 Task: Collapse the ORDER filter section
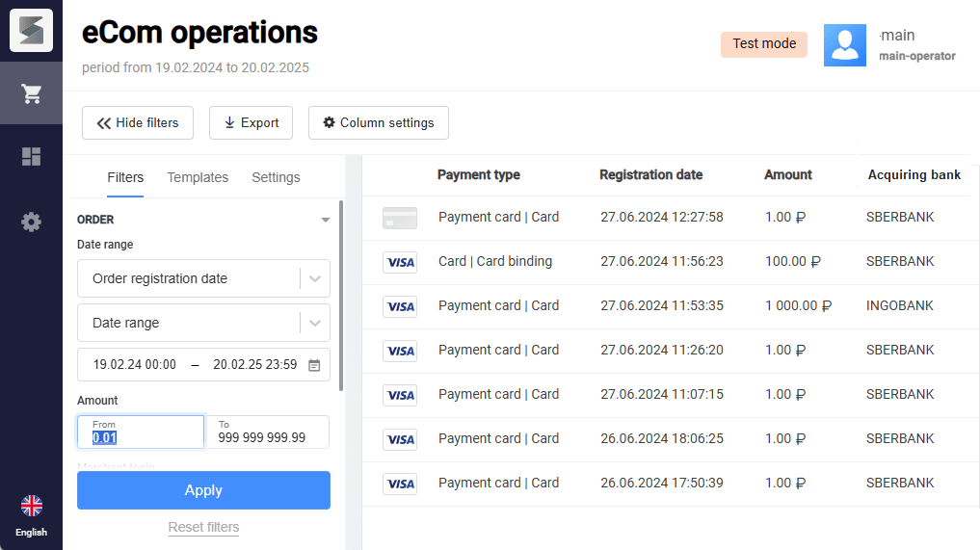pyautogui.click(x=326, y=220)
